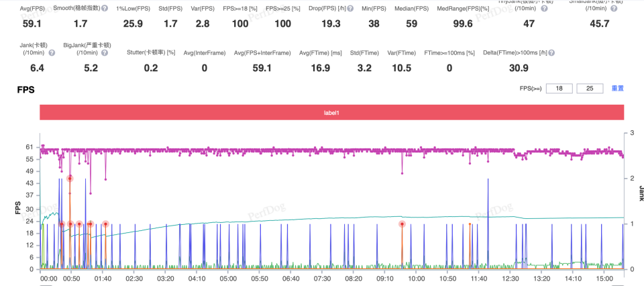Click the Median(FPS) value 59
Screen dimensions: 644x286
pos(411,24)
